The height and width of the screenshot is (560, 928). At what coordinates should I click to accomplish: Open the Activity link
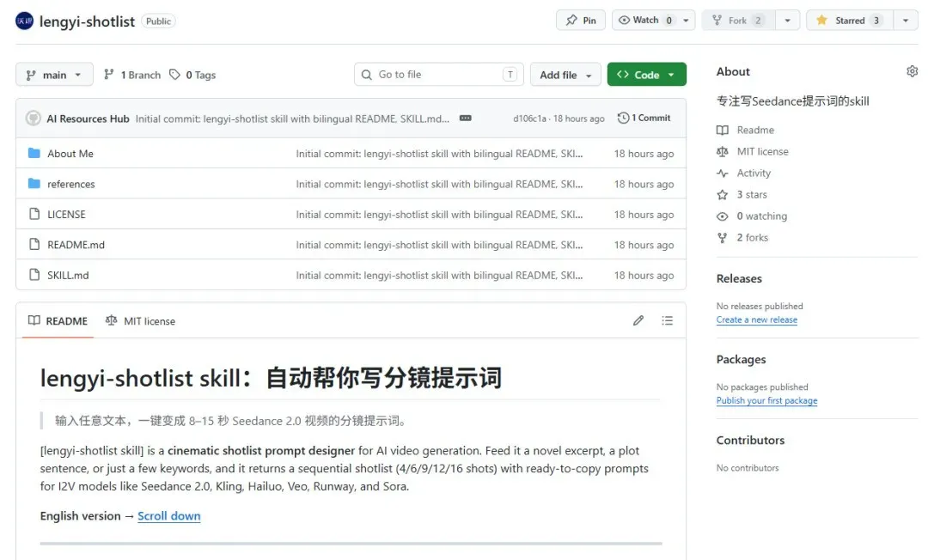click(x=754, y=173)
